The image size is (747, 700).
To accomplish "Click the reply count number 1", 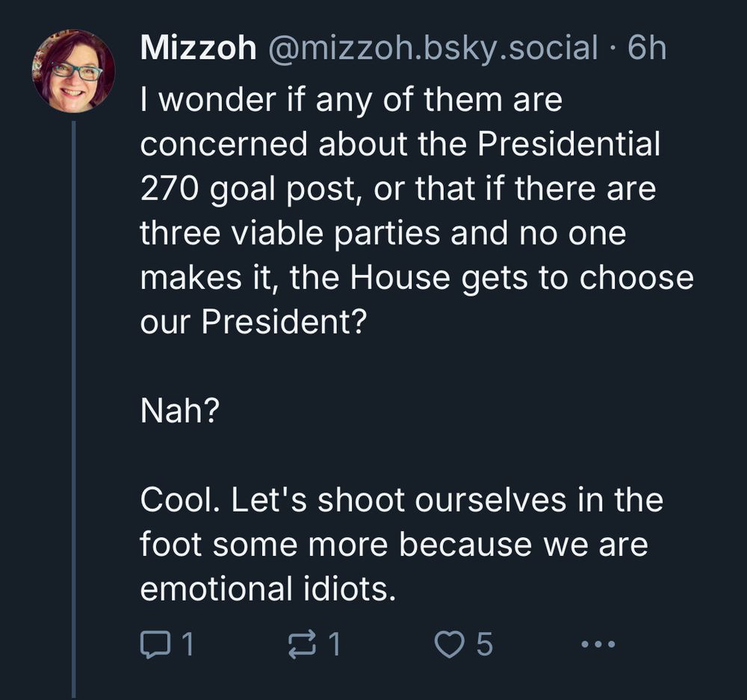I will coord(187,644).
